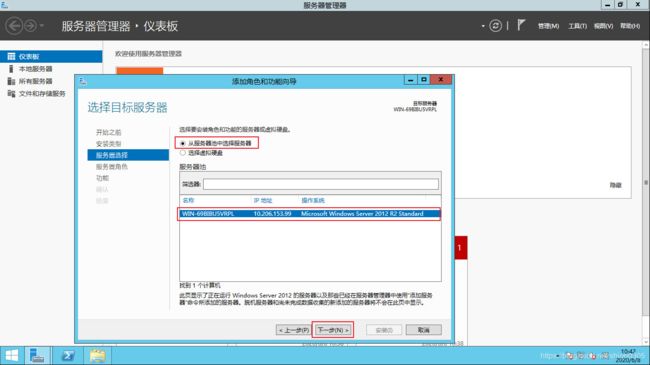Click Microsoft Windows Server 2012 R2 Standard cell
The height and width of the screenshot is (365, 650).
coord(362,214)
